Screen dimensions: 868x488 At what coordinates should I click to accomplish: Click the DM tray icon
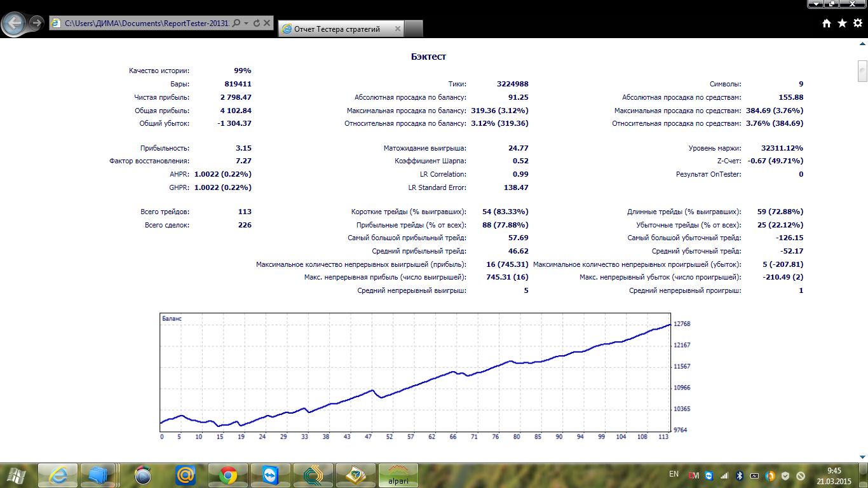click(694, 475)
